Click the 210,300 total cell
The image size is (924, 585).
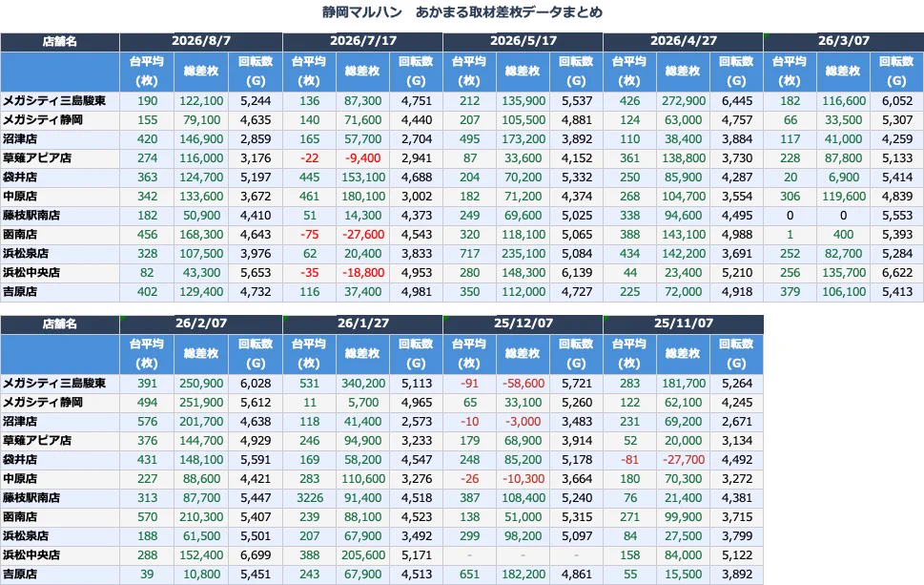coord(201,517)
